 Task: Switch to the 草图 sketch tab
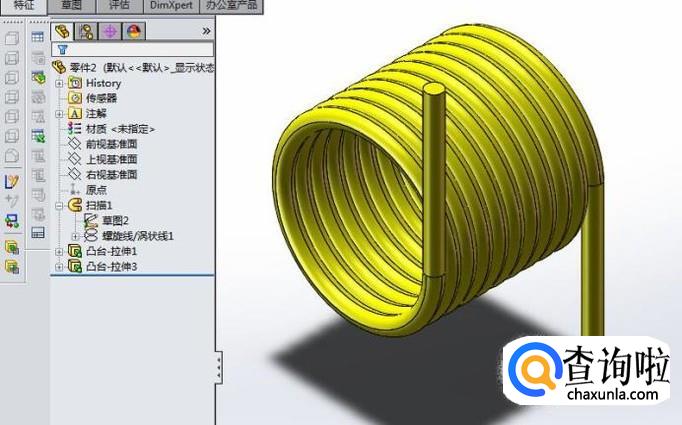[71, 6]
